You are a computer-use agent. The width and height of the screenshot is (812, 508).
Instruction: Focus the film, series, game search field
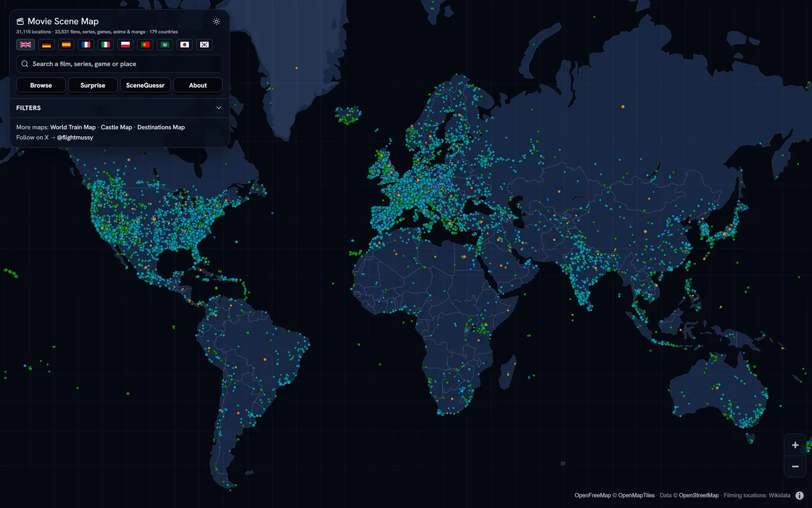point(119,64)
